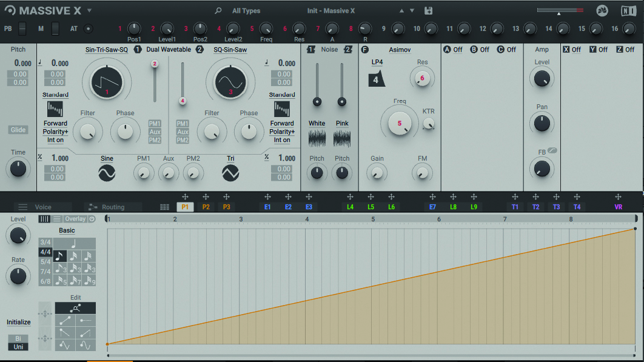Click the oscillator 1 level slider handle
The width and height of the screenshot is (644, 362).
tap(155, 64)
